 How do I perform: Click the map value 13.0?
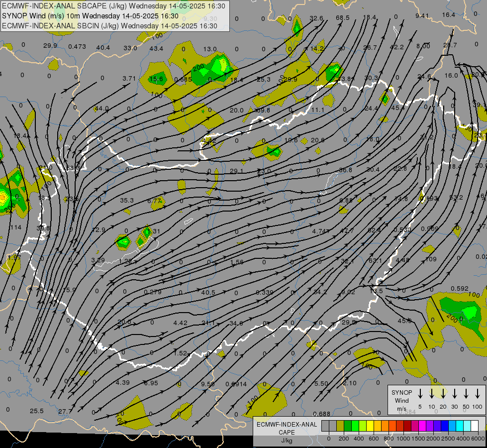[210, 49]
